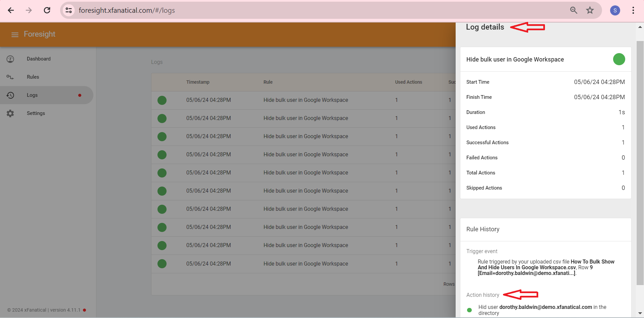Screen dimensions: 644x318
Task: Click the red notification dot next to Logs
Action: [80, 95]
